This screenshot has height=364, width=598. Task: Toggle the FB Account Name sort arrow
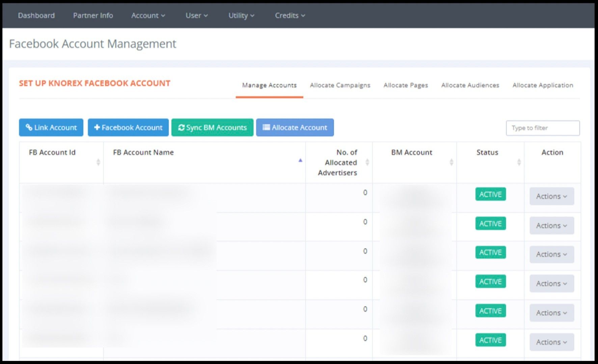[300, 161]
